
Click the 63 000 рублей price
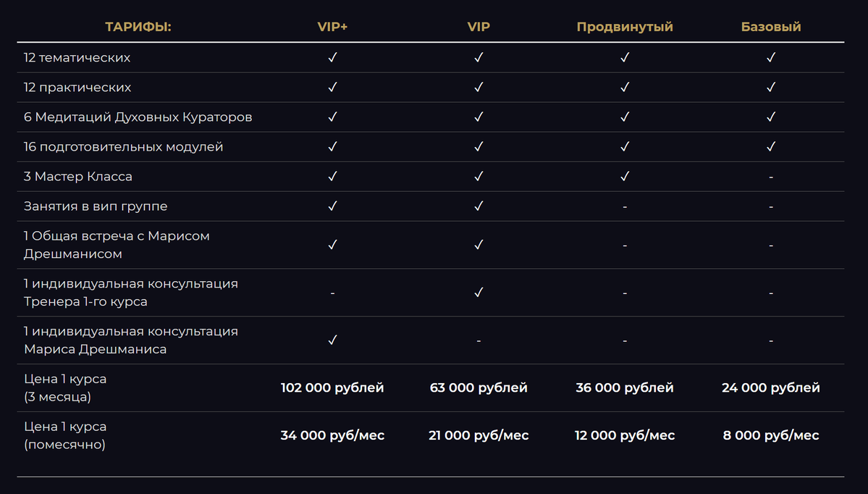click(x=479, y=388)
